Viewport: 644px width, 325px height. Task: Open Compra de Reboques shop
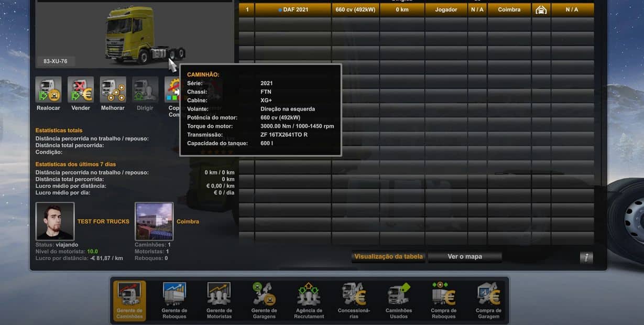[x=443, y=300]
